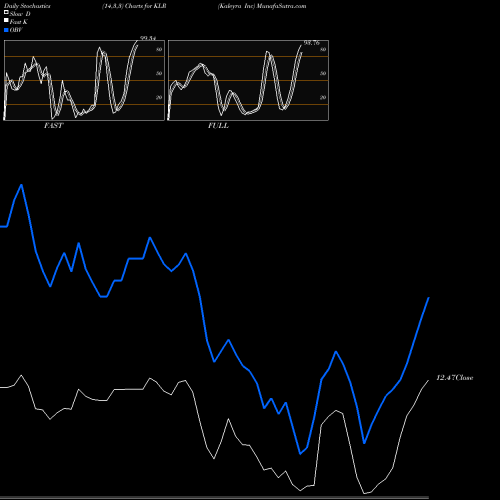Click the '12.47 Close' price label

pos(455,378)
